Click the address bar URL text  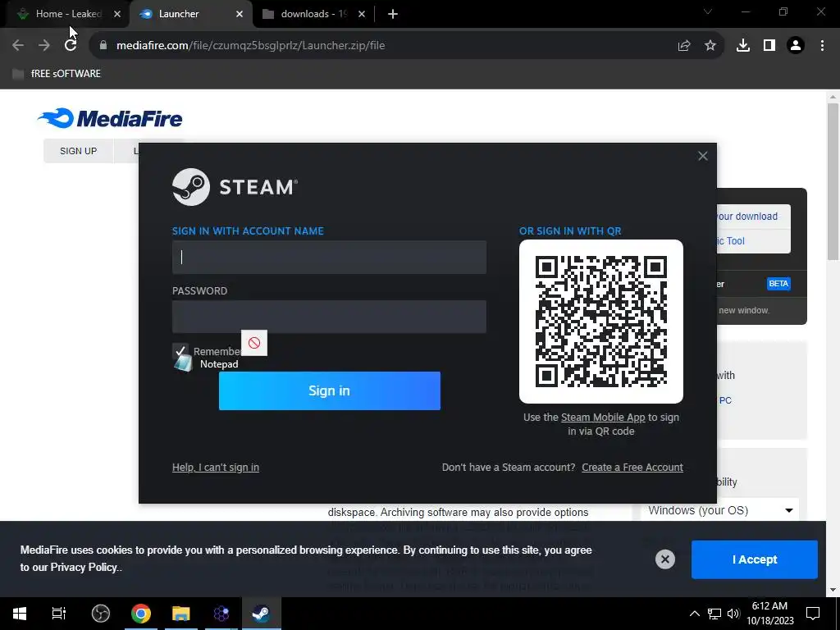[251, 46]
